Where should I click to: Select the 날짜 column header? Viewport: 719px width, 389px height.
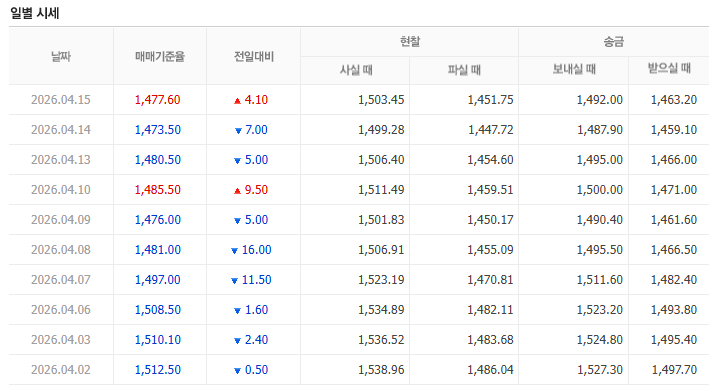point(61,56)
